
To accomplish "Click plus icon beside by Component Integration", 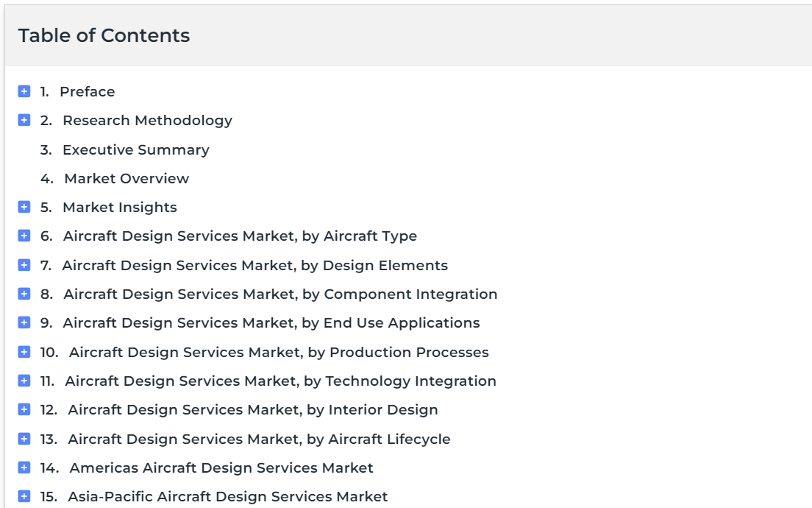I will (x=24, y=294).
